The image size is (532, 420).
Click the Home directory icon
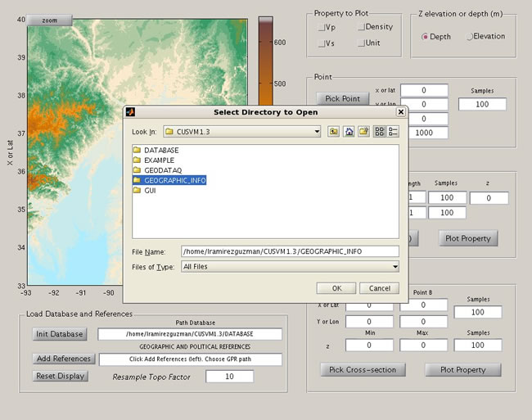click(349, 131)
